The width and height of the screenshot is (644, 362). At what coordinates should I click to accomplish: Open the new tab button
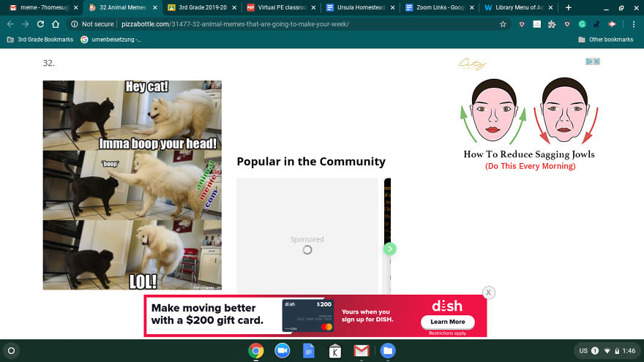point(569,7)
